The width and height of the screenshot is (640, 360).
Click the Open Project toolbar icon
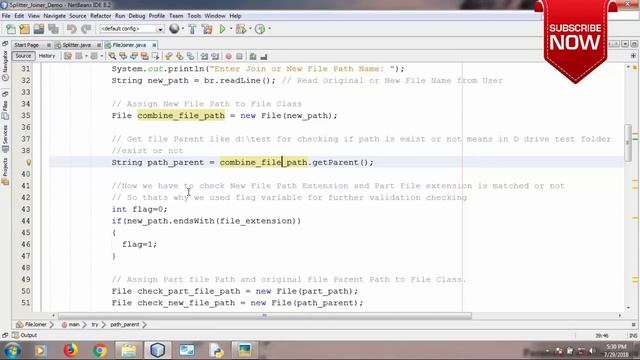pos(39,29)
